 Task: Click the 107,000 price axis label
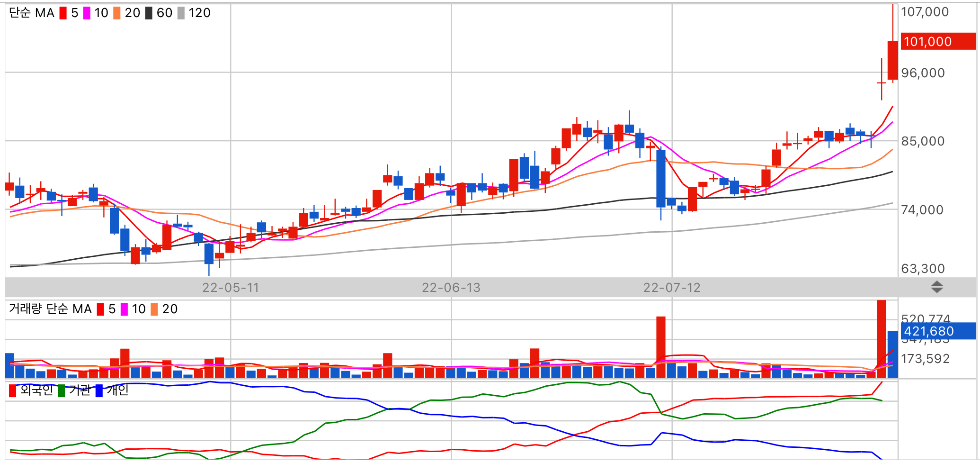click(925, 12)
